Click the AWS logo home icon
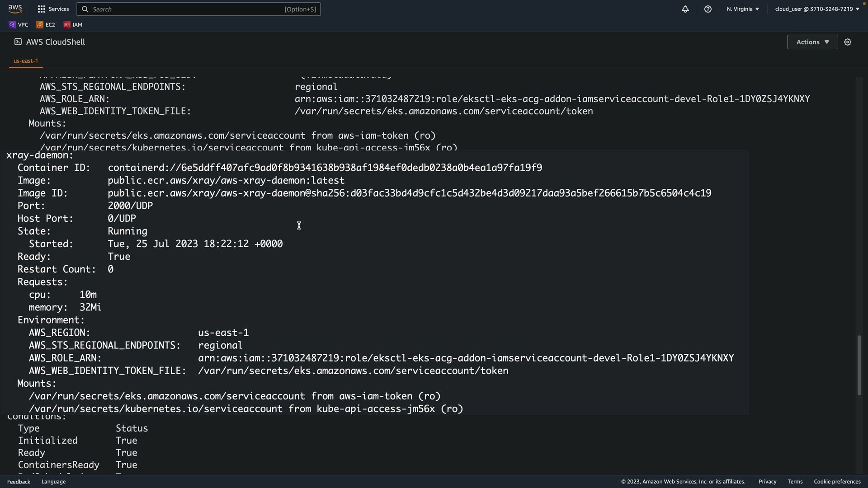 (x=15, y=9)
